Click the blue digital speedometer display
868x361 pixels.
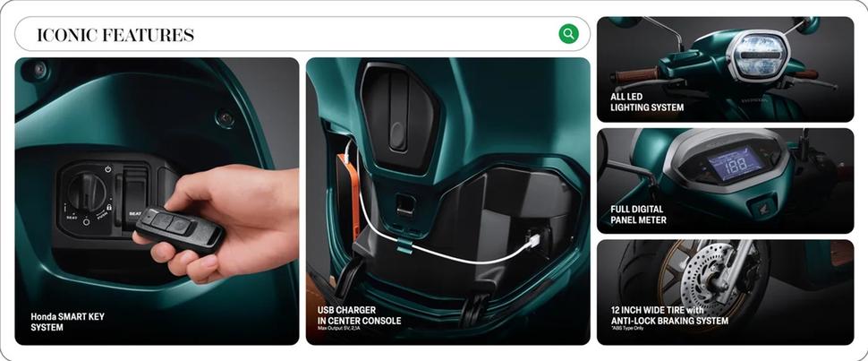[736, 164]
